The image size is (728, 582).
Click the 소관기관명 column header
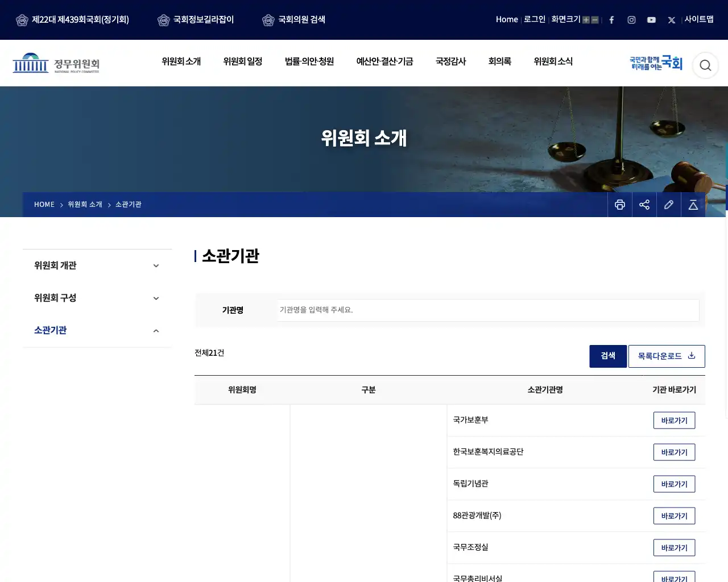545,390
